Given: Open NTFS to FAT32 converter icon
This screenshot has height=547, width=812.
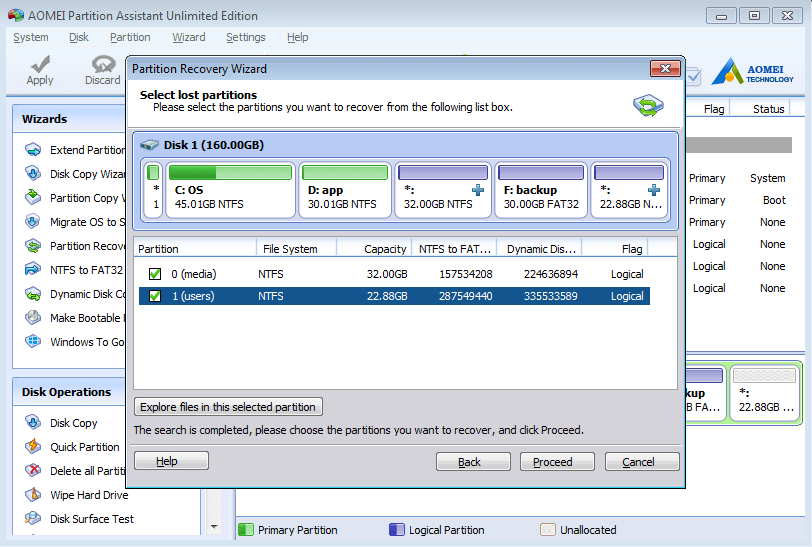Looking at the screenshot, I should [33, 269].
